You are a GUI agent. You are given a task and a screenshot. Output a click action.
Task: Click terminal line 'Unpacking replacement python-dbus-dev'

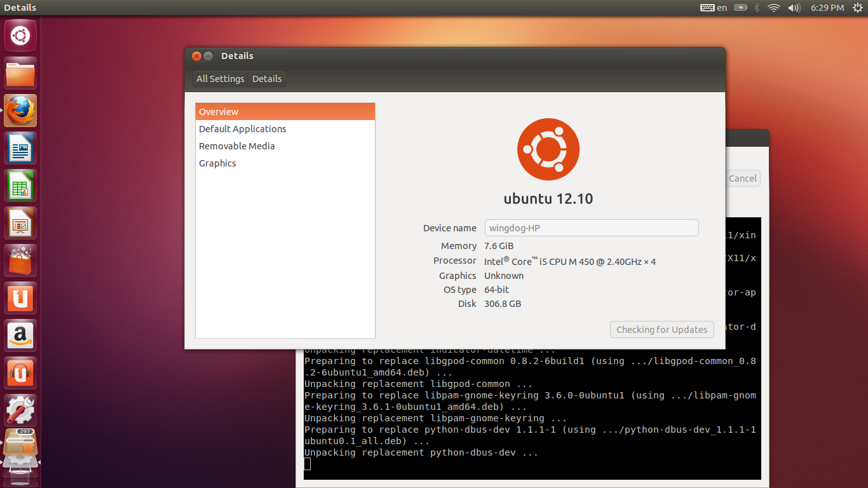pos(421,453)
